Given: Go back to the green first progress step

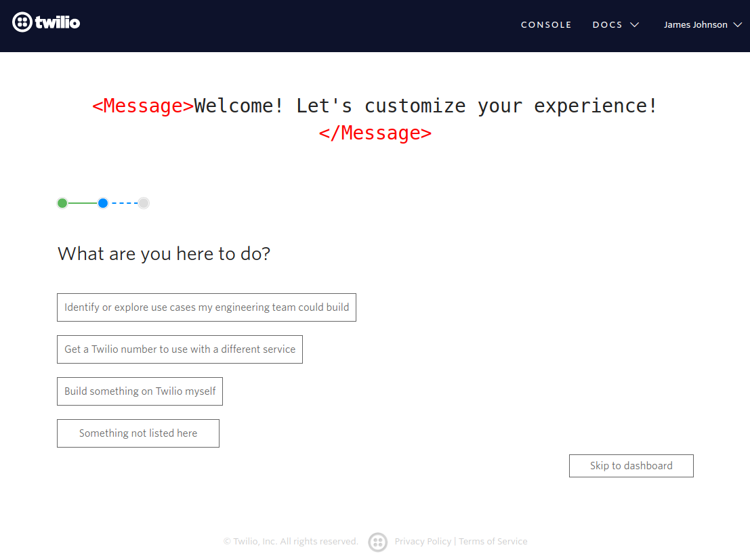Looking at the screenshot, I should tap(62, 203).
